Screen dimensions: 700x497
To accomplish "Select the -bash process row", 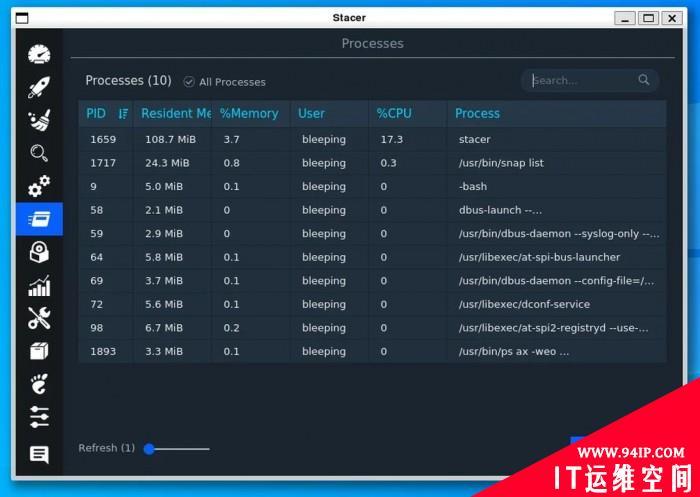I will click(372, 187).
